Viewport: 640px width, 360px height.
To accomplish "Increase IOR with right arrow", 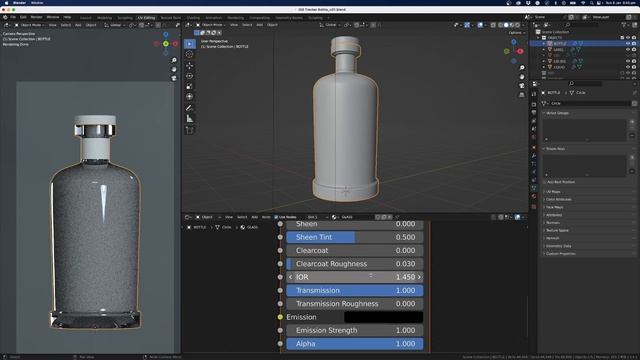I will [x=419, y=277].
